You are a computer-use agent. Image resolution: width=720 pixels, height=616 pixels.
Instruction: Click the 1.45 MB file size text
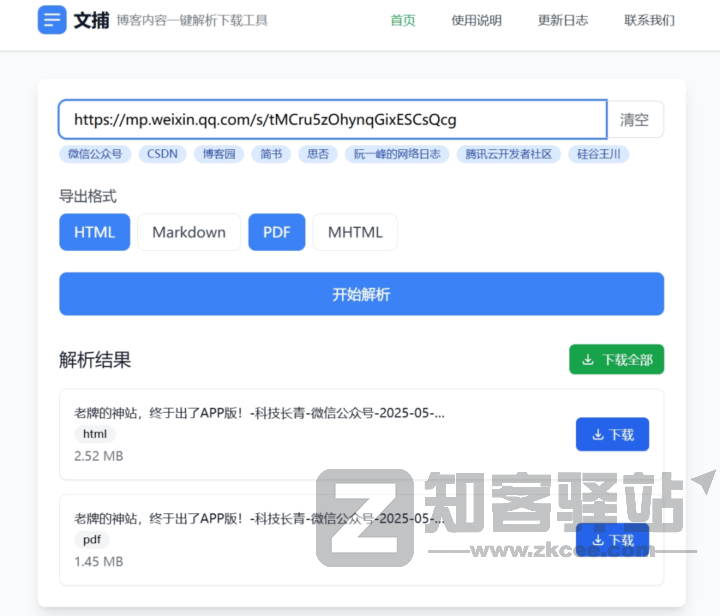pos(99,561)
